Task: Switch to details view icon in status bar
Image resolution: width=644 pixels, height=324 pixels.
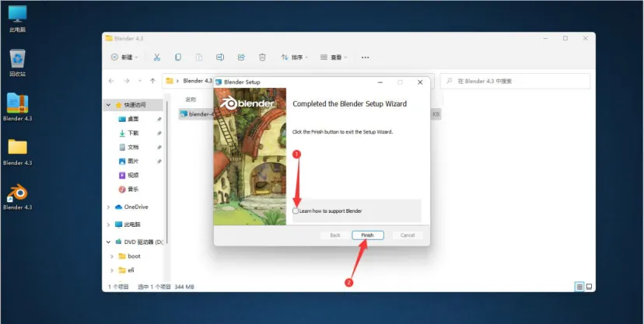Action: tap(579, 287)
